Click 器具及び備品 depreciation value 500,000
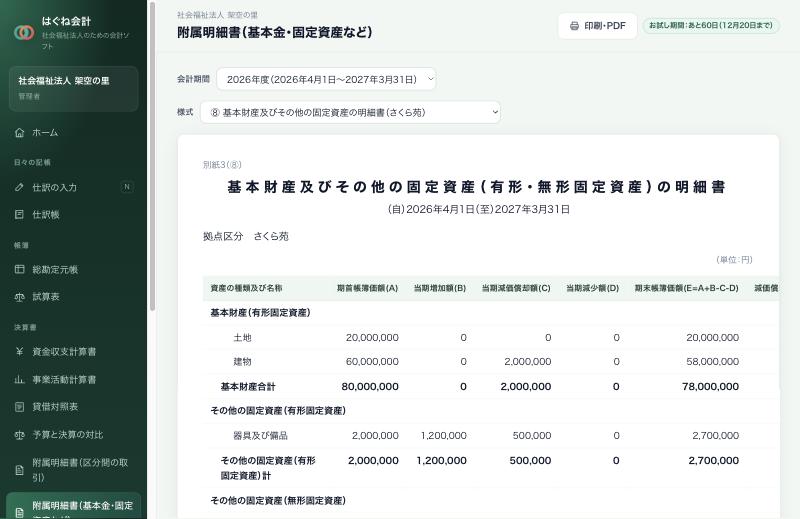800x519 pixels. coord(532,435)
